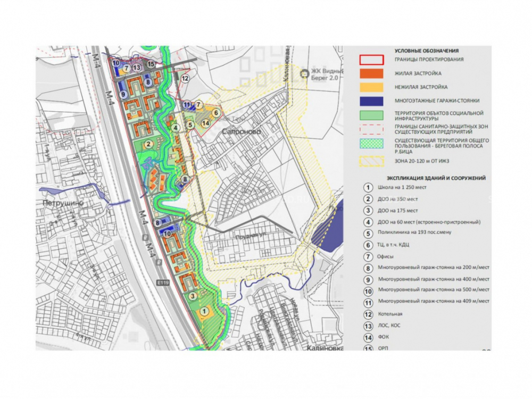Select map marker 3 above the school
Viewport: 532px width, 399px height.
point(193,296)
